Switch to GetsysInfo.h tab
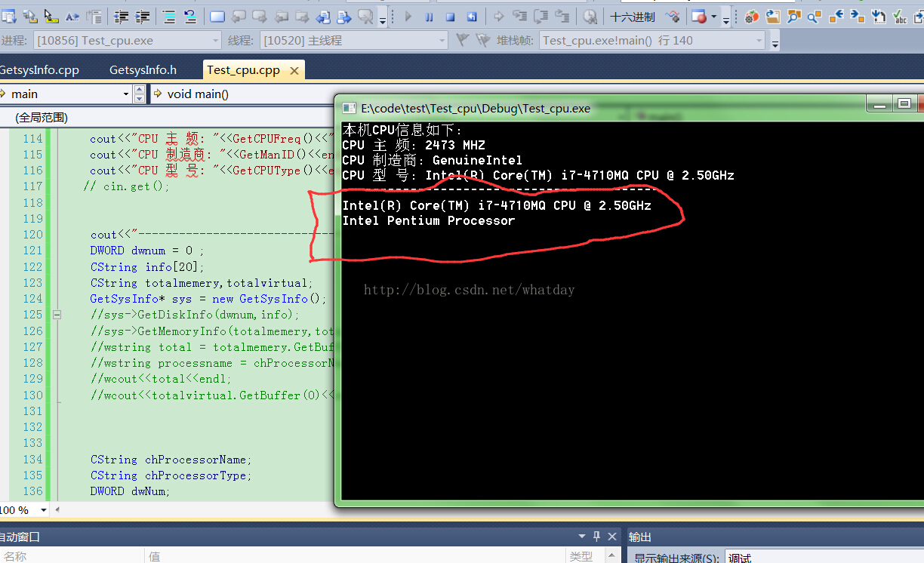924x563 pixels. click(x=143, y=70)
